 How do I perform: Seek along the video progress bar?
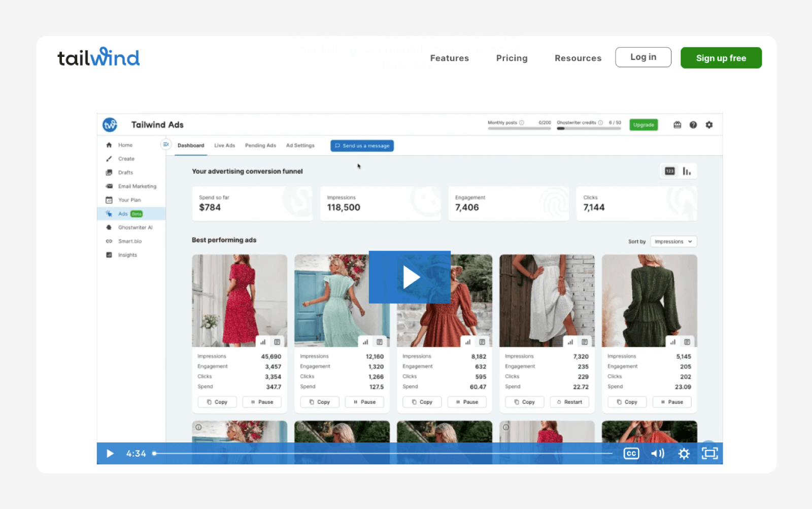(x=384, y=454)
